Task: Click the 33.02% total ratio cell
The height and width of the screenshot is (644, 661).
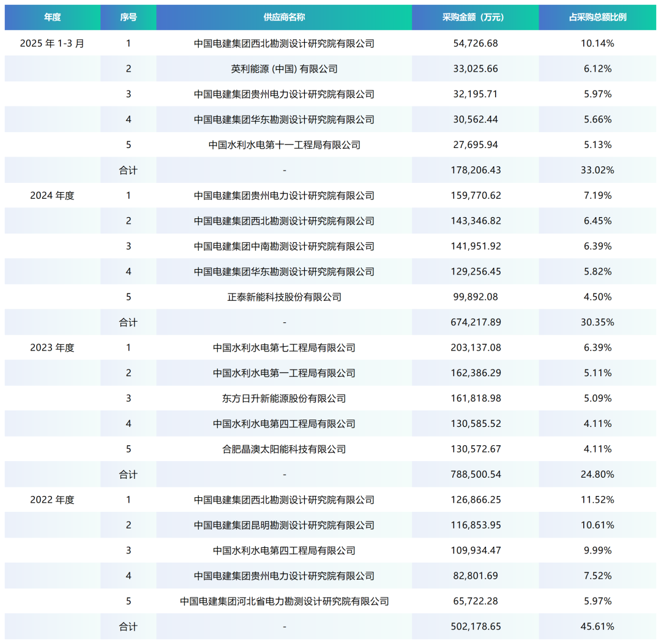Action: [x=597, y=170]
